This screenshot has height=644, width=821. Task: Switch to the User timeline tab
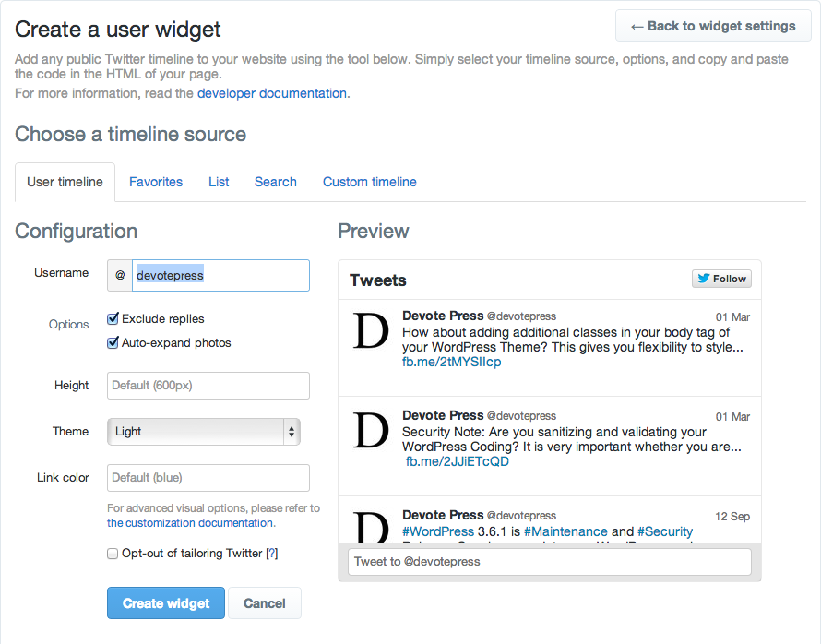pos(65,182)
